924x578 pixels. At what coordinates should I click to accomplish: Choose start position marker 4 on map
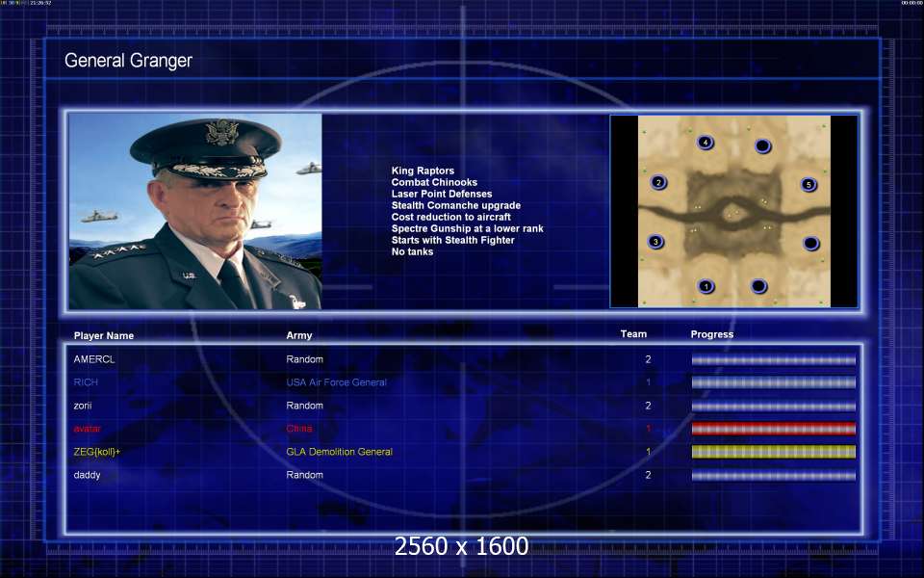point(706,143)
